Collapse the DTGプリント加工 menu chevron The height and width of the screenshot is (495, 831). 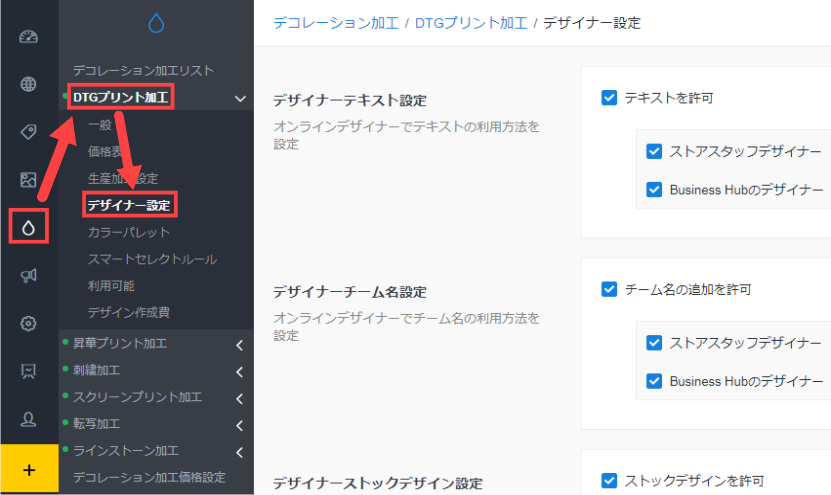coord(239,98)
